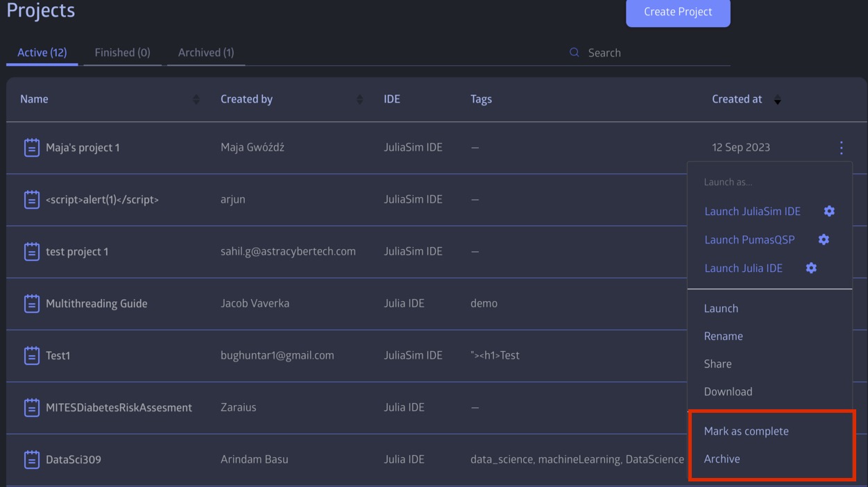The image size is (868, 487).
Task: Click creator Jacob Vaverka
Action: pos(255,304)
